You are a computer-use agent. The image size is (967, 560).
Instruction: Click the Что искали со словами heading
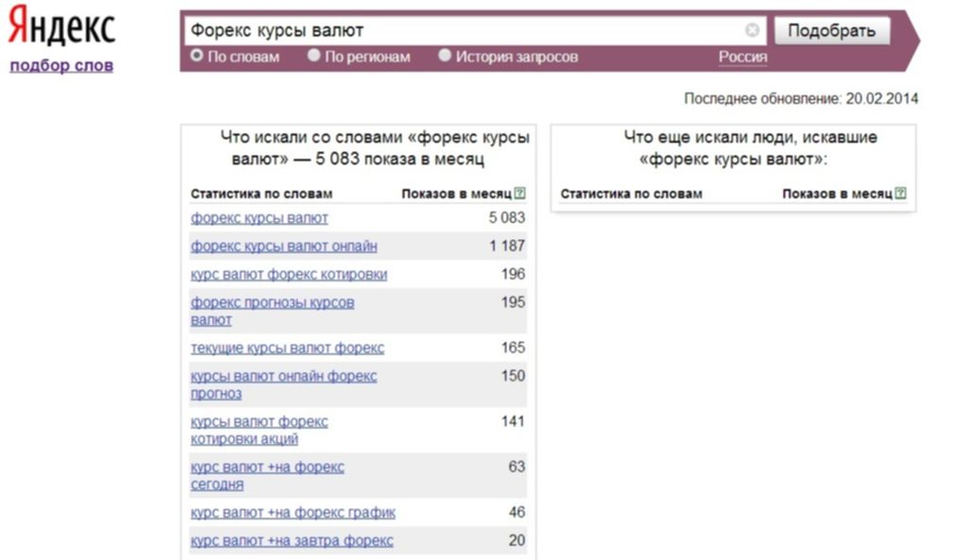click(375, 148)
